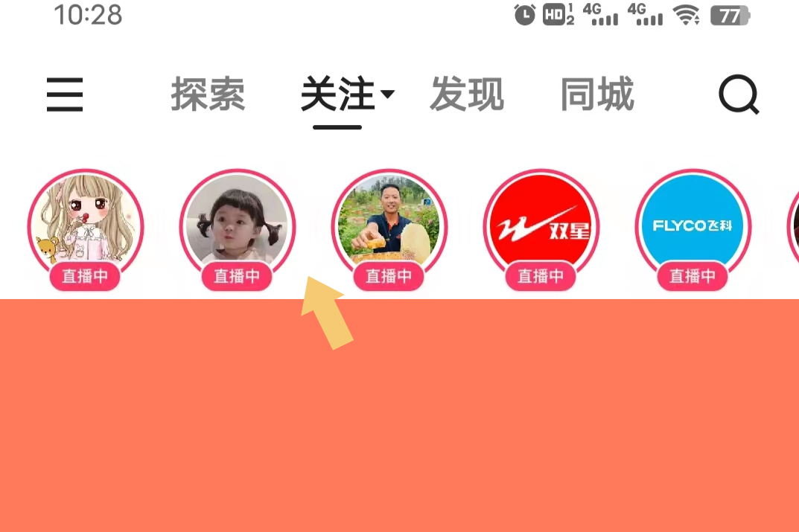Tap the battery indicator in status bar

(730, 16)
